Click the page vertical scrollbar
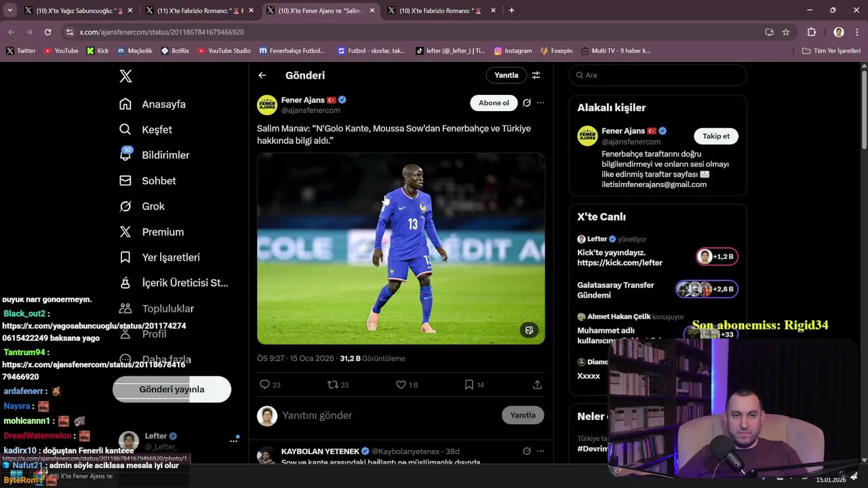 coord(864,108)
